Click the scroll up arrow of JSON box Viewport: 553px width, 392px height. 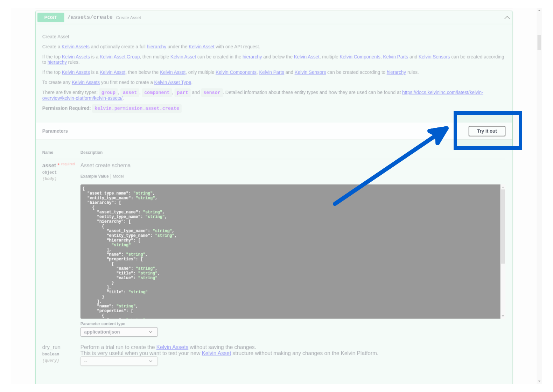[x=503, y=187]
